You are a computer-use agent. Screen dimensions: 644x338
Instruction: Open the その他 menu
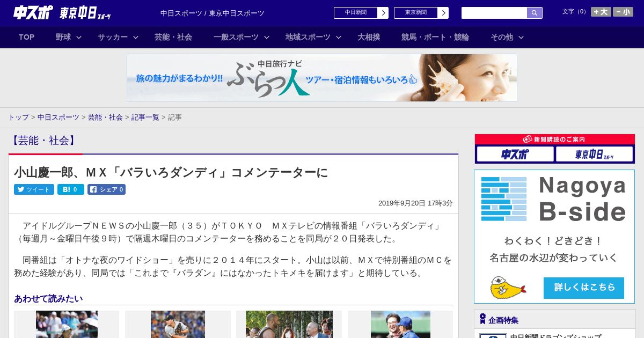coord(502,37)
